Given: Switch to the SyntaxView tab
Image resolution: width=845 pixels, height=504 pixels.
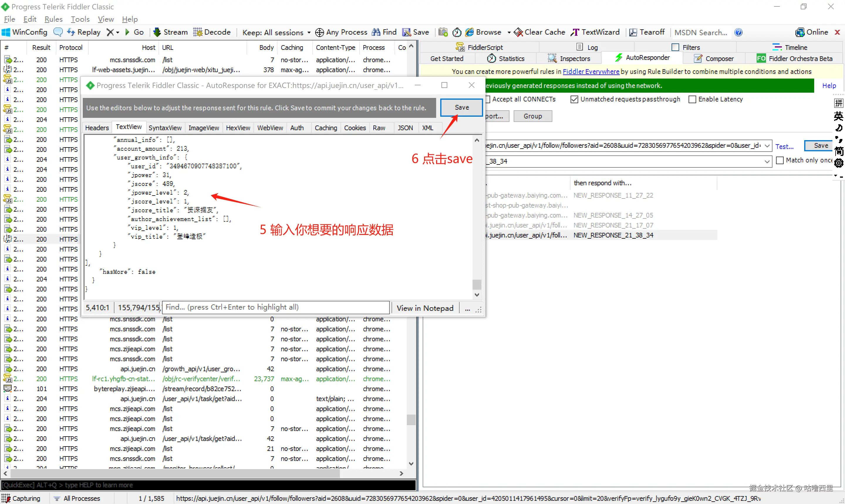Looking at the screenshot, I should (165, 128).
